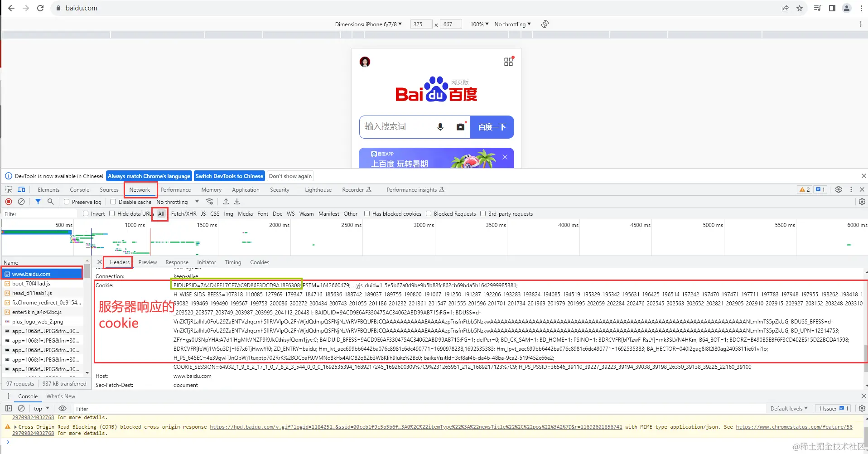Open the console top context dropdown
This screenshot has height=454, width=868.
tap(41, 408)
